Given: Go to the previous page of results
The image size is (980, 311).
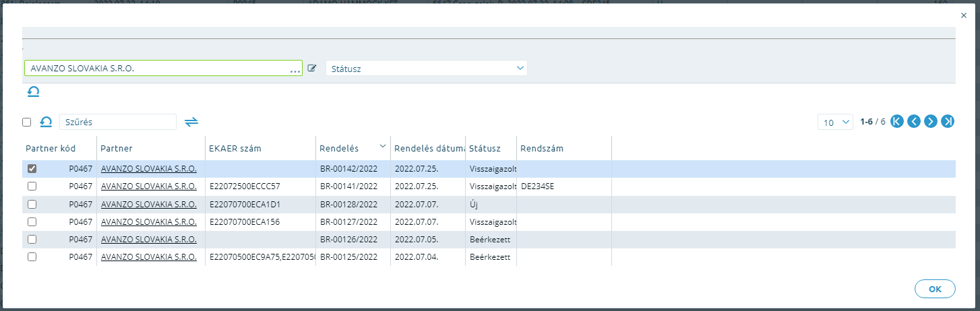Looking at the screenshot, I should pyautogui.click(x=914, y=122).
